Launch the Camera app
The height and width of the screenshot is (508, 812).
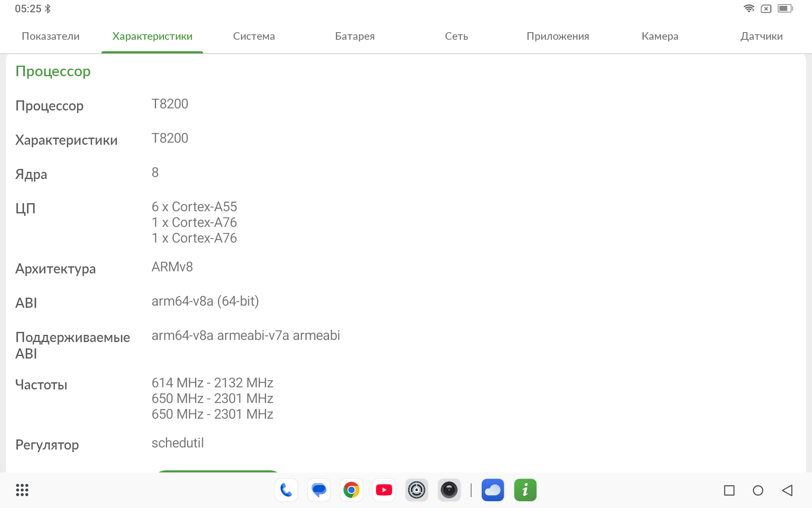click(x=449, y=490)
